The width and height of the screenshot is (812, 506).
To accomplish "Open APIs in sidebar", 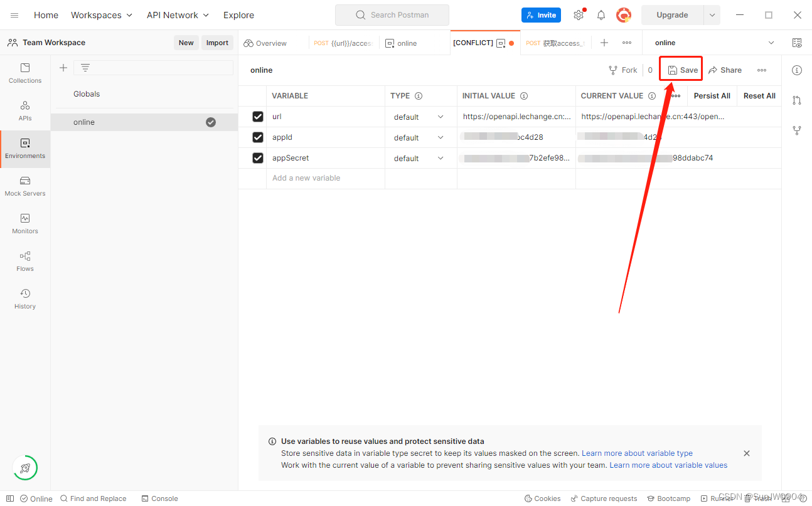I will 25,111.
